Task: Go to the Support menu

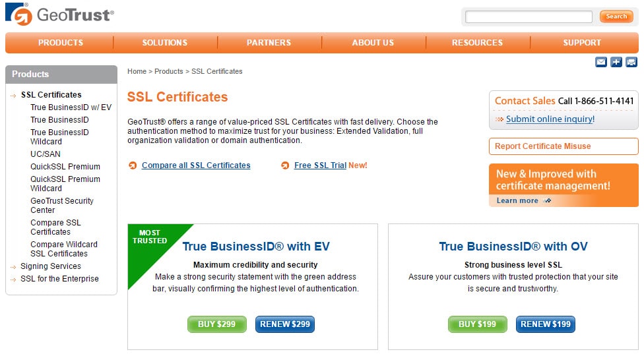Action: point(582,43)
